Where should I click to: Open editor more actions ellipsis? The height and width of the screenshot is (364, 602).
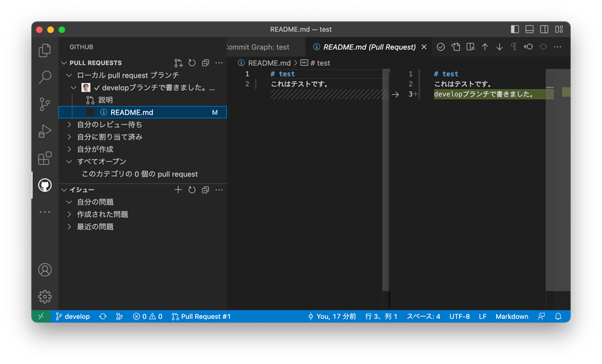click(x=557, y=47)
